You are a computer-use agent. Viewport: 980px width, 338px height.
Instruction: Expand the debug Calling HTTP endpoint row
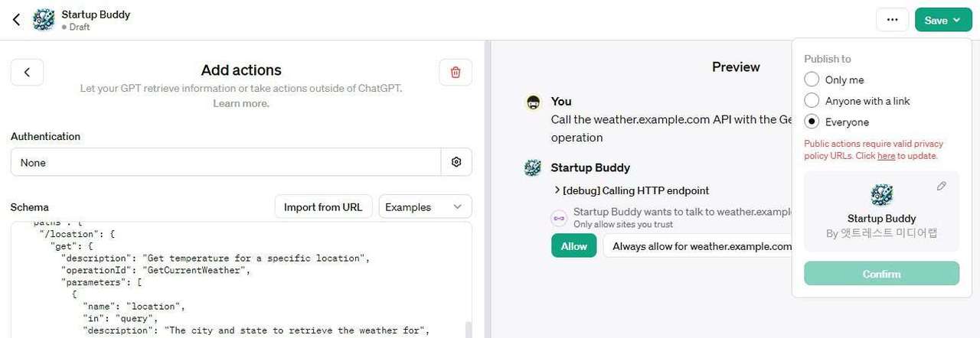(x=631, y=190)
